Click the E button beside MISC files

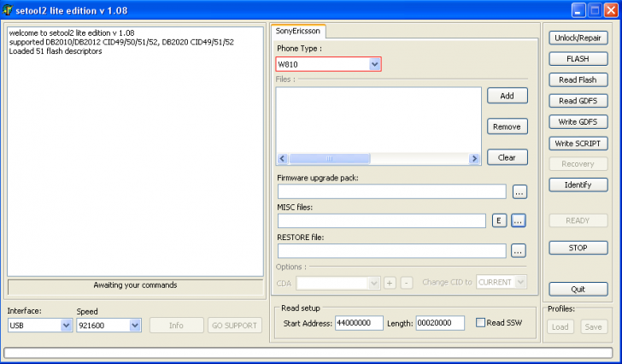coord(499,220)
